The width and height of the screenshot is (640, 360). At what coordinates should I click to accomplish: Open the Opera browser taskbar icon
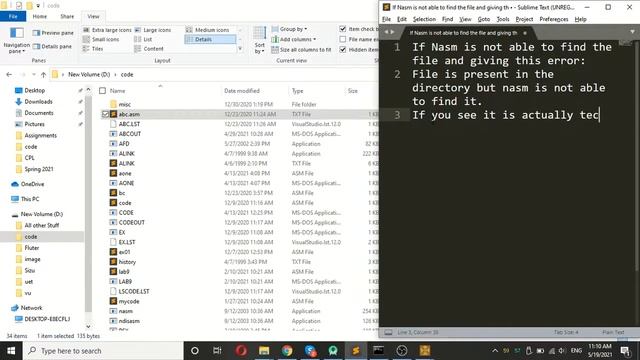pos(241,351)
